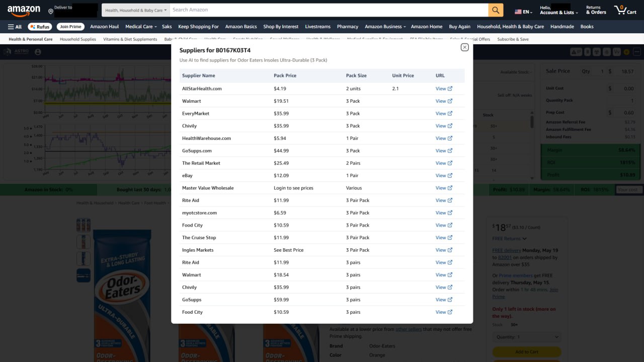Click the Your cost field in bottom bar
This screenshot has height=362, width=644.
(x=628, y=190)
